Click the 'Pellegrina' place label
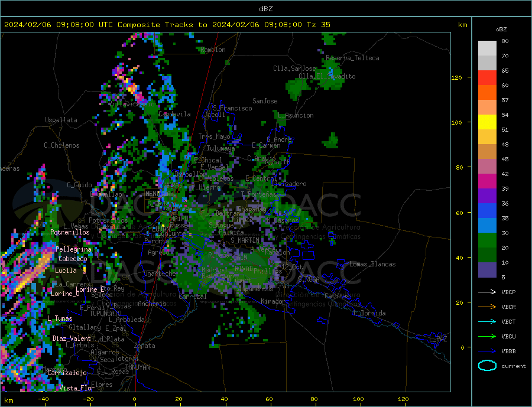 [x=74, y=249]
